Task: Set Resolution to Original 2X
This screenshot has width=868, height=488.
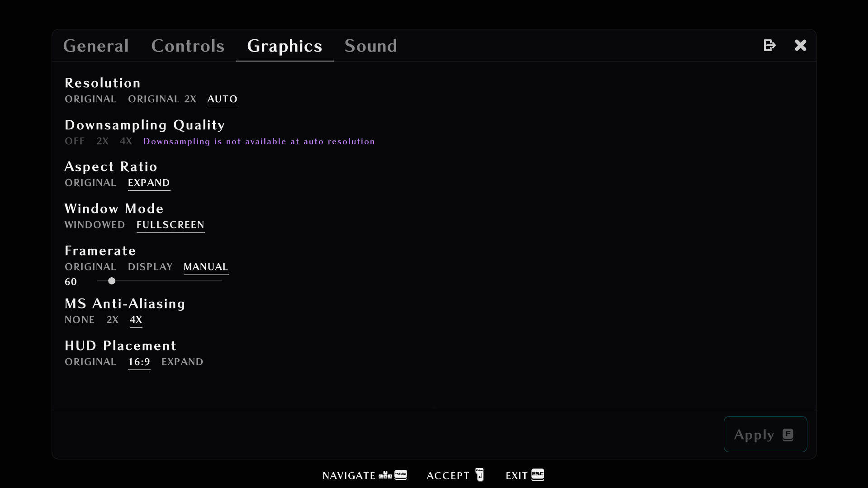Action: coord(162,99)
